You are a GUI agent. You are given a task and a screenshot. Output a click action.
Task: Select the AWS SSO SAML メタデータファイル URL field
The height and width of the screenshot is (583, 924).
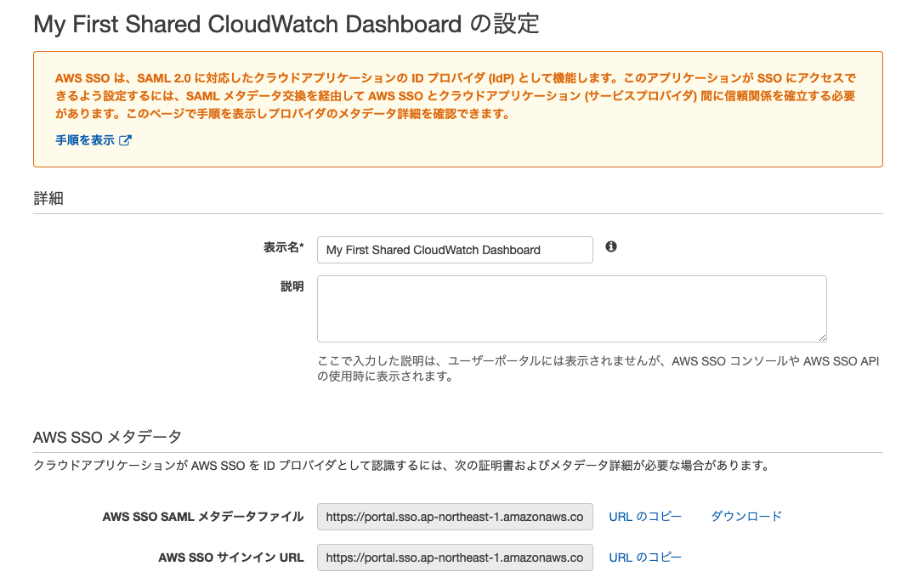tap(455, 517)
